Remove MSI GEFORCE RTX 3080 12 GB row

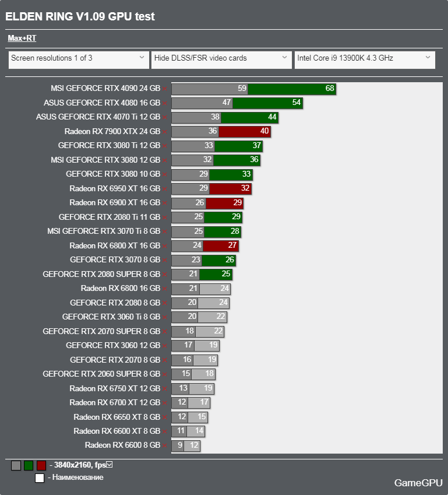165,160
